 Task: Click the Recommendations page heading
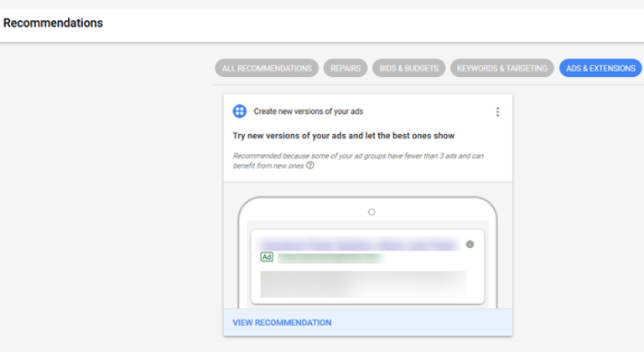click(53, 23)
